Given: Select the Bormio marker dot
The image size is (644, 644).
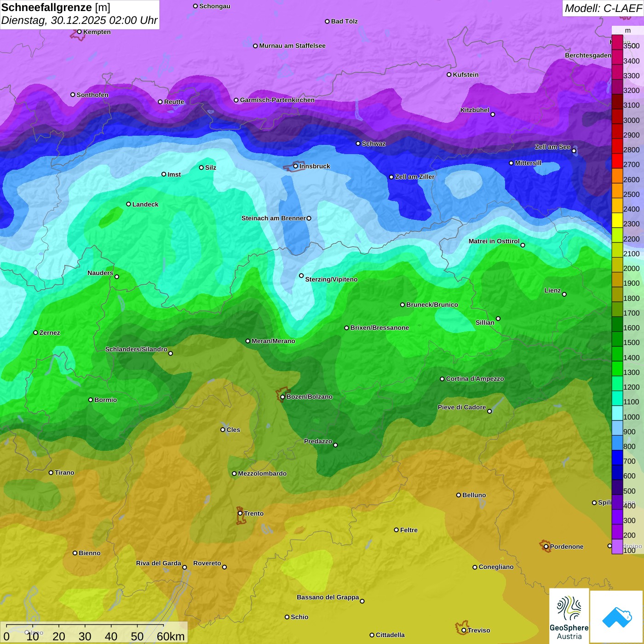Looking at the screenshot, I should pos(91,400).
